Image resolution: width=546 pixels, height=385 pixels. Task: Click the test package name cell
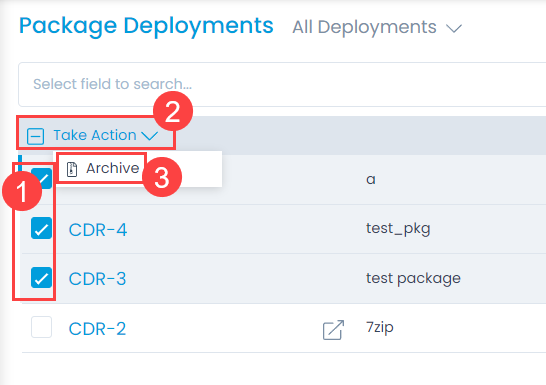413,278
